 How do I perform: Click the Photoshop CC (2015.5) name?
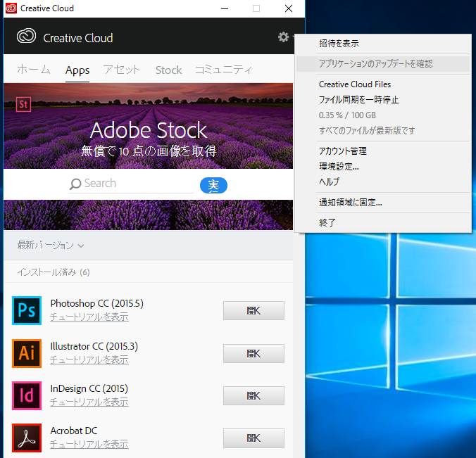coord(97,303)
